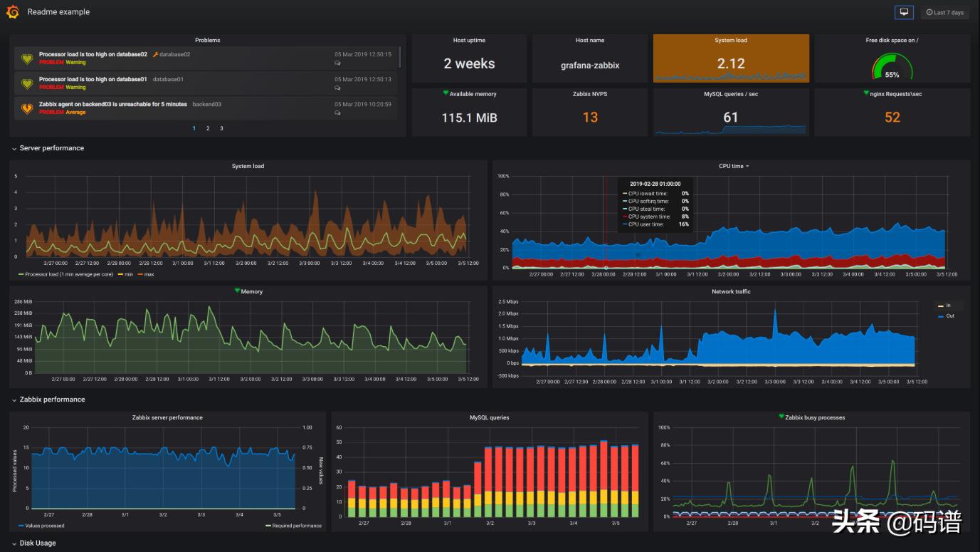Click the CPU system time 8% tooltip row
980x552 pixels.
tap(655, 217)
